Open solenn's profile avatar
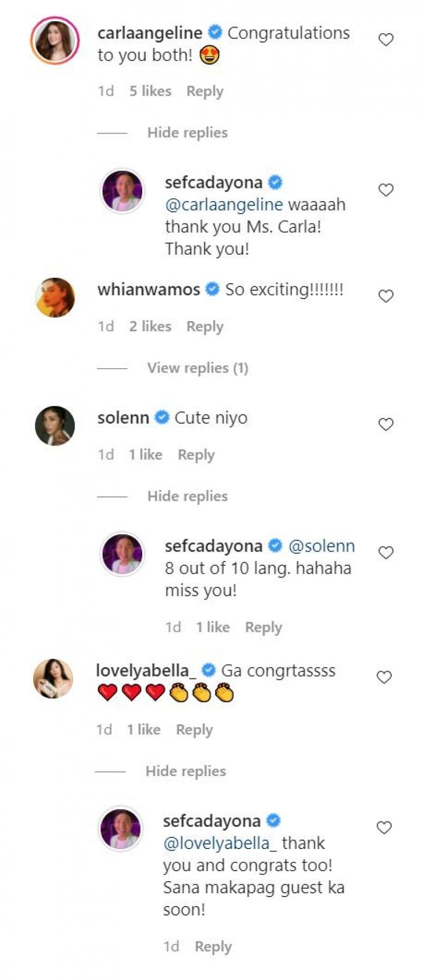 55,426
